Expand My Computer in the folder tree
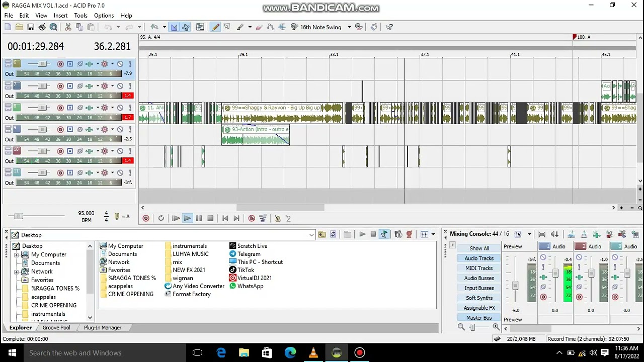This screenshot has height=362, width=644. coord(17,255)
